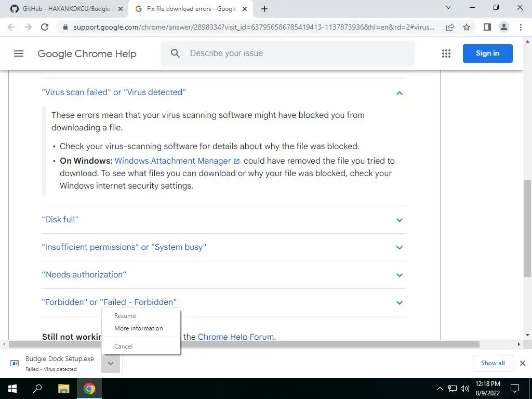Open network settings from the system tray

pos(453,389)
